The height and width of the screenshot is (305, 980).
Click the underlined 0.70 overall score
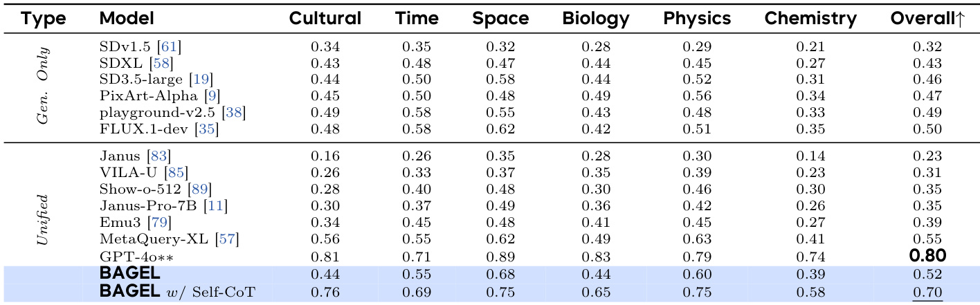927,291
